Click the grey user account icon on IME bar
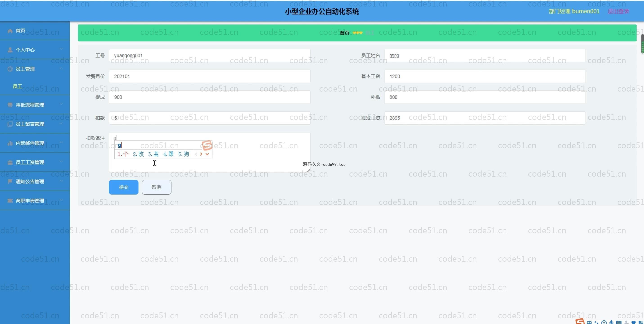Image resolution: width=644 pixels, height=324 pixels. click(626, 322)
